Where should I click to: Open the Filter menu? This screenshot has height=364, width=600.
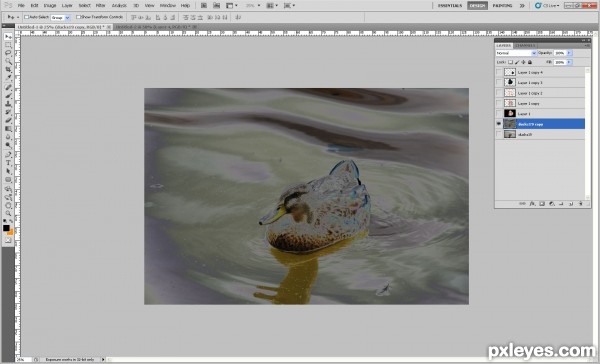[100, 5]
